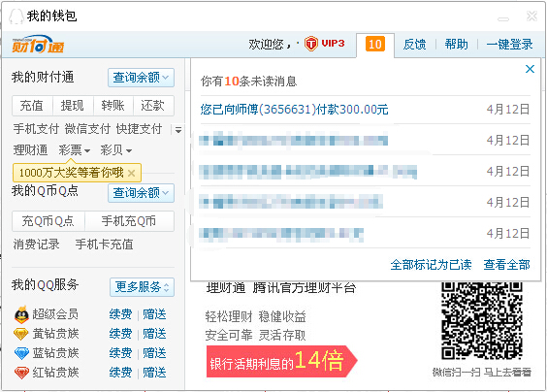Click 查看全部 to view all messages
547x392 pixels.
tap(506, 265)
